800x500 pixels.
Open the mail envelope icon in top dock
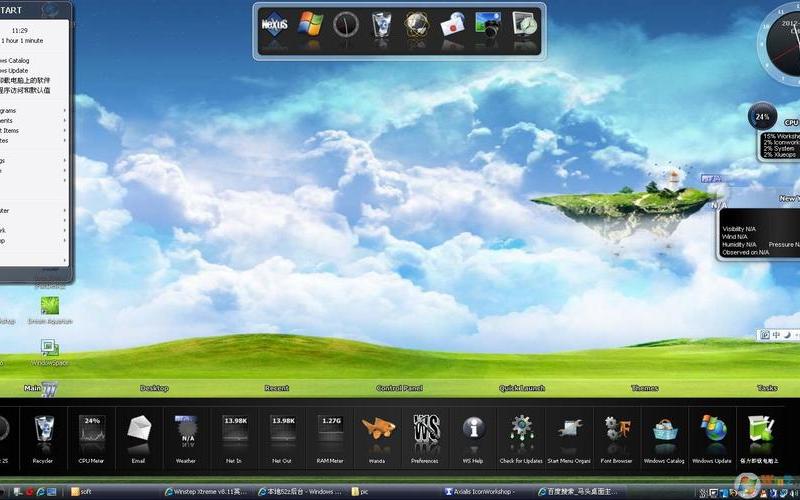(x=453, y=24)
